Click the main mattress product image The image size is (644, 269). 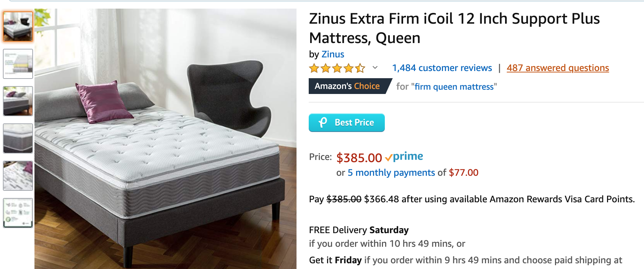click(165, 140)
